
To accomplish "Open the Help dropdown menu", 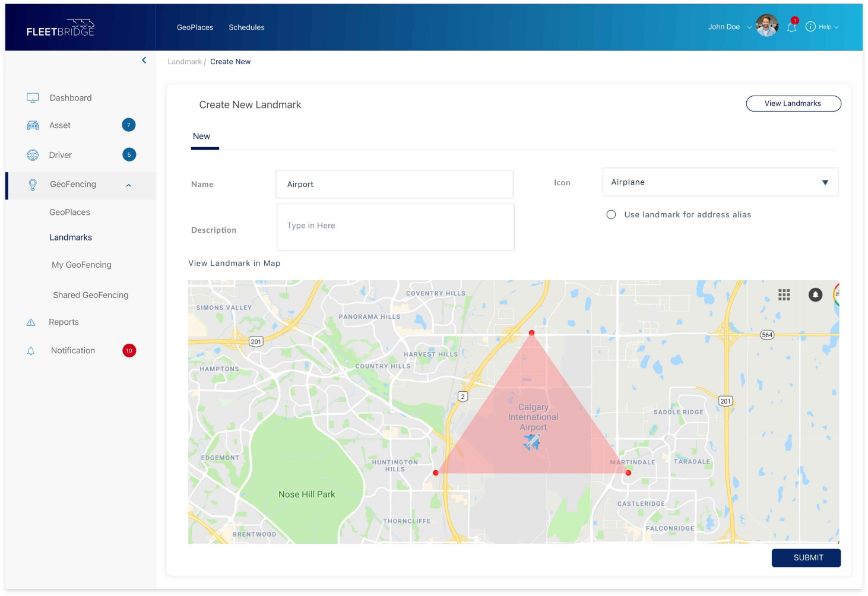I will click(x=823, y=27).
